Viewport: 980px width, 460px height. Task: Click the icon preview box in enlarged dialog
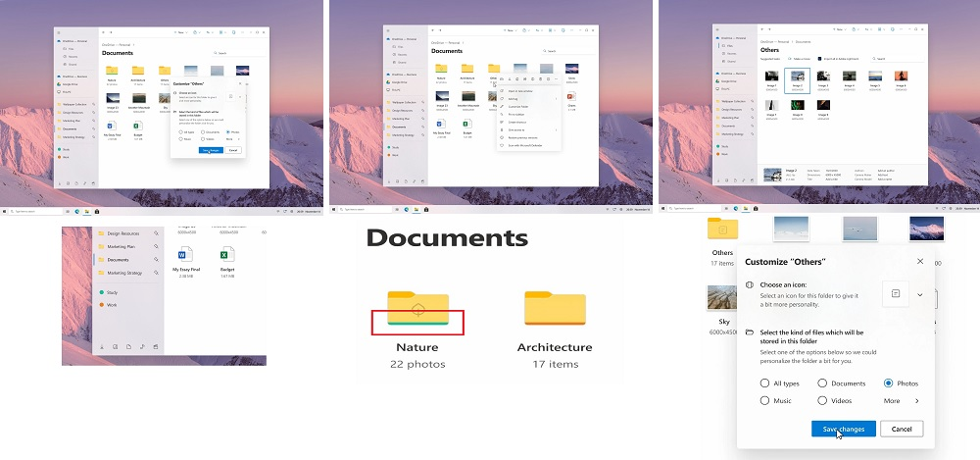coord(896,293)
